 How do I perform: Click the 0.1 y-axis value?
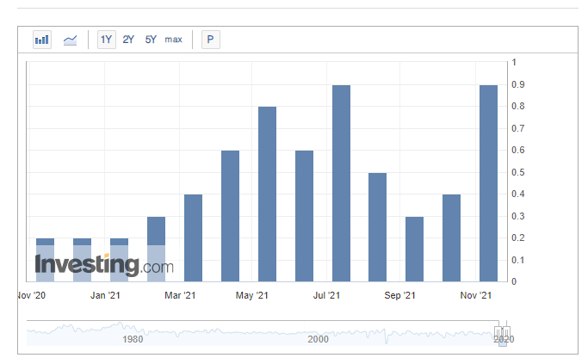[518, 260]
